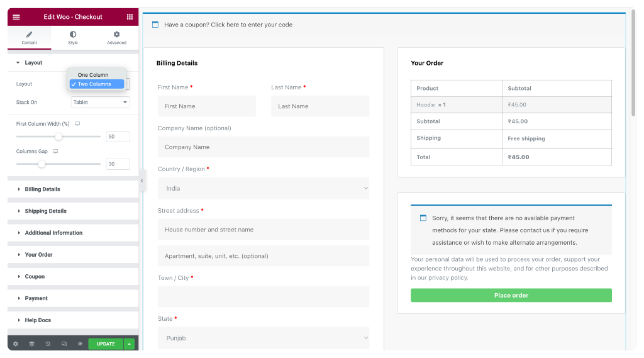This screenshot has height=358, width=644.
Task: Click the personal data privacy policy text
Action: point(509,269)
